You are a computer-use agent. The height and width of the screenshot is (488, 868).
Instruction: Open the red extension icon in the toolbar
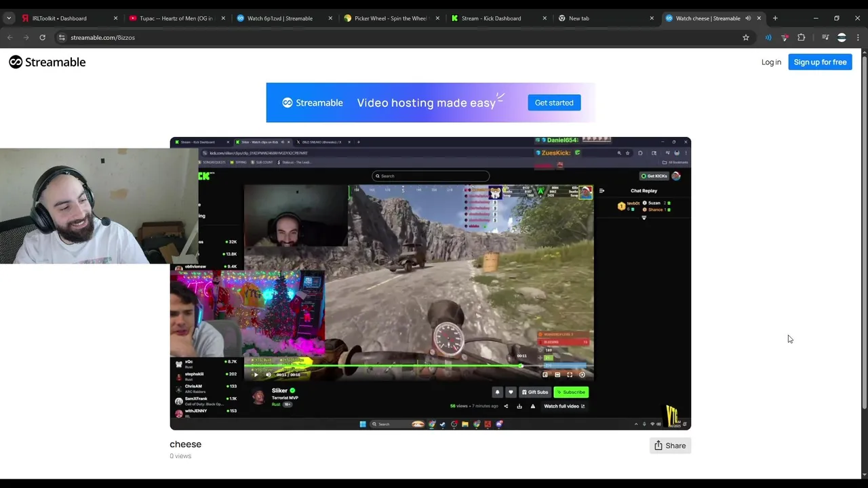(x=785, y=37)
